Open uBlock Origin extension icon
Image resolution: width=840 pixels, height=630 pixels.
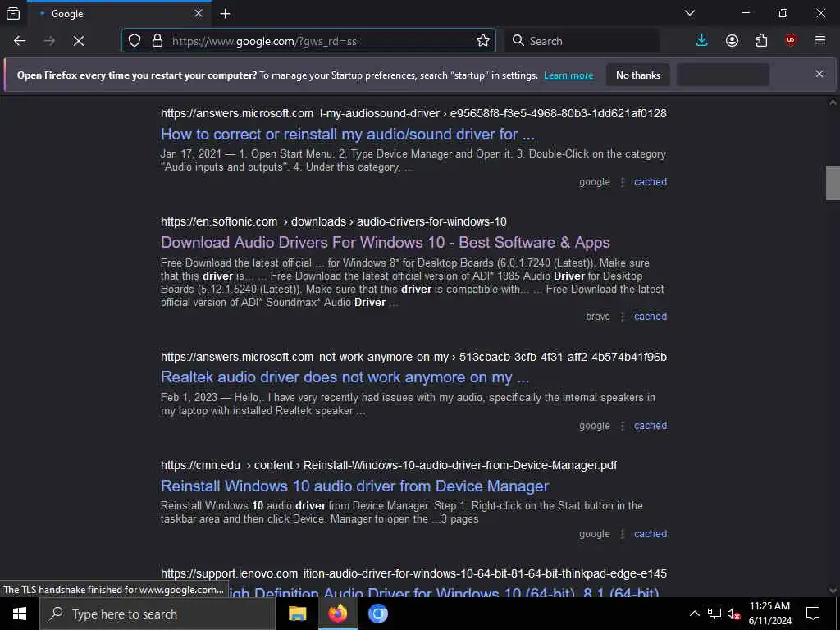coord(791,41)
